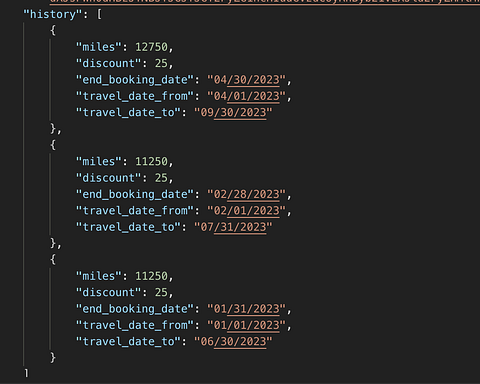Click the "travel_date_to" key beside 06/30/2023
This screenshot has height=384, width=480.
(x=128, y=342)
